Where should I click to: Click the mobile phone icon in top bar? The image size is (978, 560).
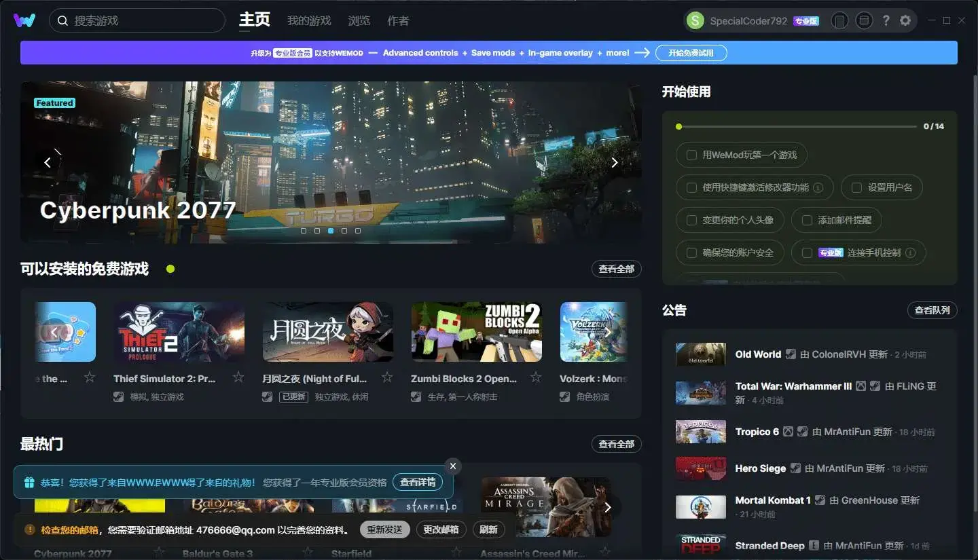point(839,20)
